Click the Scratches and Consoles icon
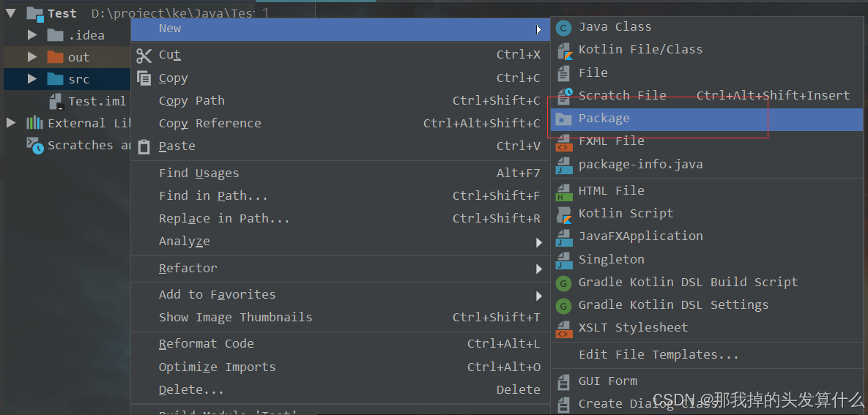868x415 pixels. pos(35,146)
